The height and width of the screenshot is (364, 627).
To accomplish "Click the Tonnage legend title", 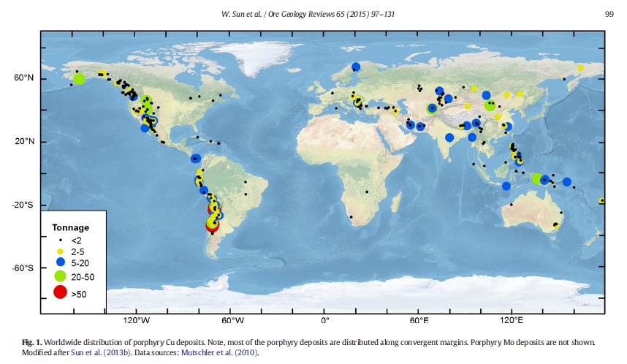I will click(70, 227).
